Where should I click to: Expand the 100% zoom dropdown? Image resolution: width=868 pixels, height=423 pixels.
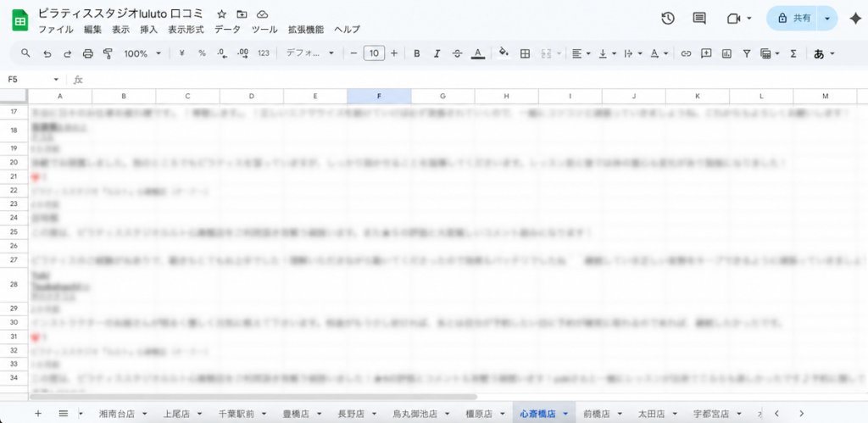tap(143, 53)
